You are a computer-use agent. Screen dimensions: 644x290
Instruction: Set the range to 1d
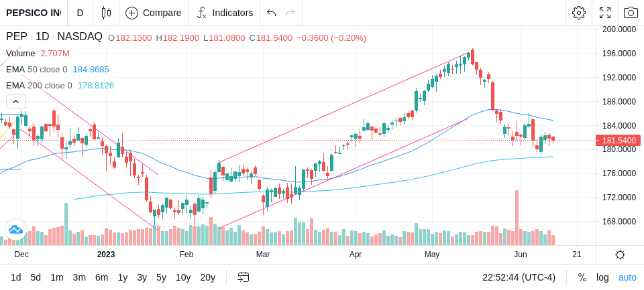point(16,277)
